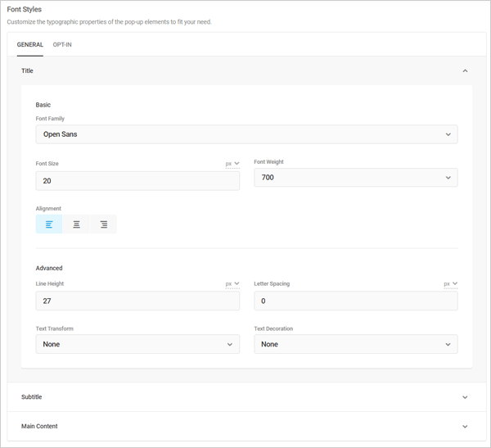Change the Font Size px unit

click(x=232, y=164)
